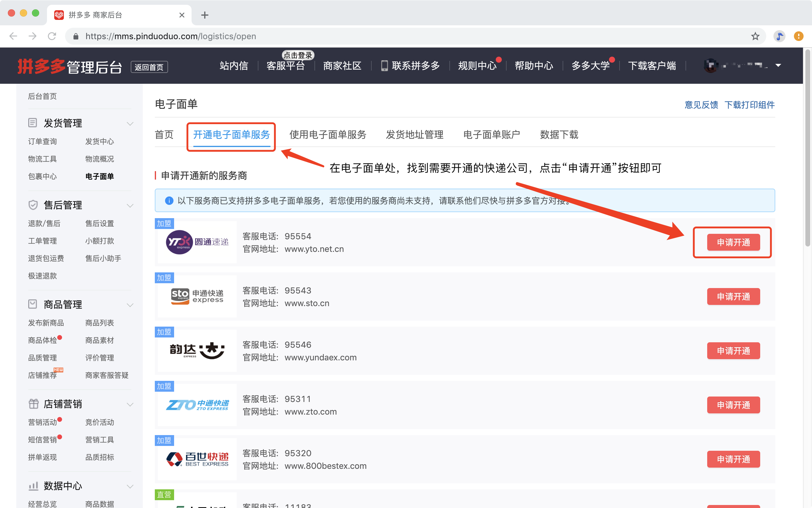Image resolution: width=812 pixels, height=508 pixels.
Task: Click the 店铺营销 gift icon
Action: point(33,403)
